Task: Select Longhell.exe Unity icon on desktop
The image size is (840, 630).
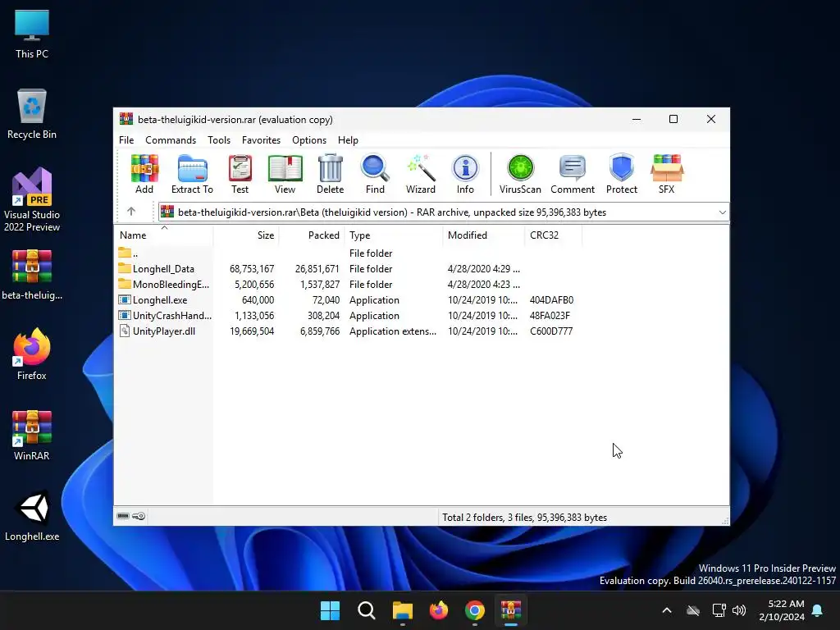Action: point(32,516)
